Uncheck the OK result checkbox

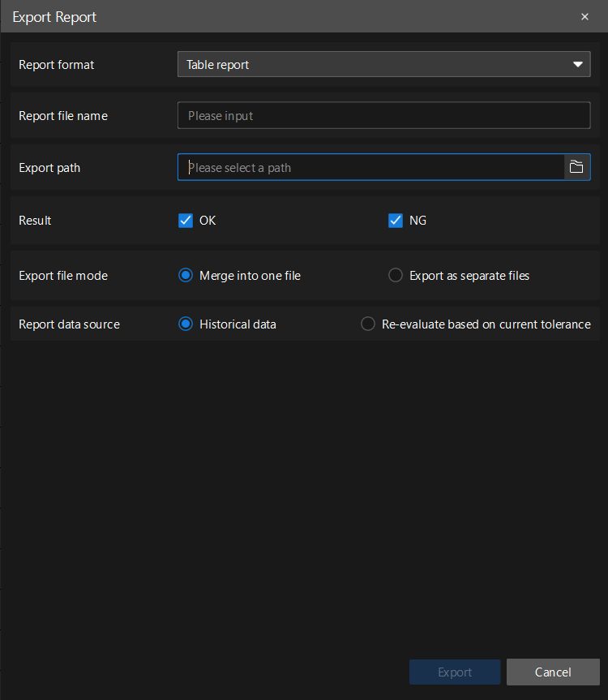pos(186,220)
